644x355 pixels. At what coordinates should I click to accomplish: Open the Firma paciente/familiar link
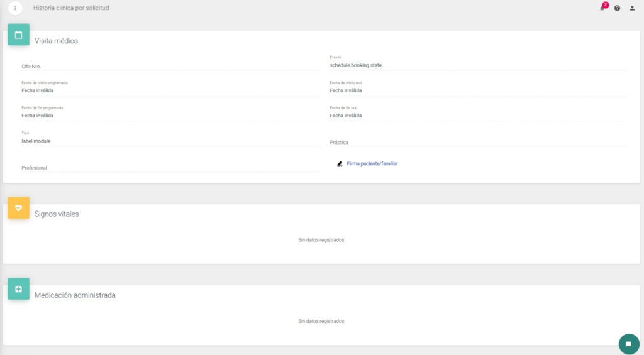point(372,163)
